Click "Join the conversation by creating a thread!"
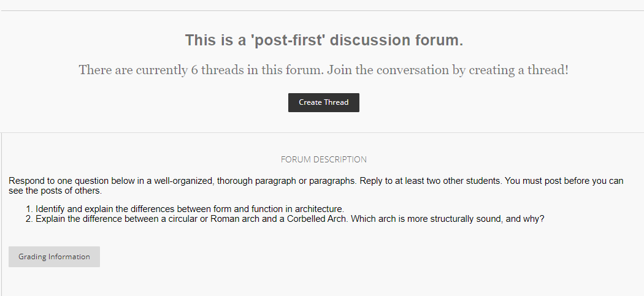The width and height of the screenshot is (644, 296). click(448, 70)
